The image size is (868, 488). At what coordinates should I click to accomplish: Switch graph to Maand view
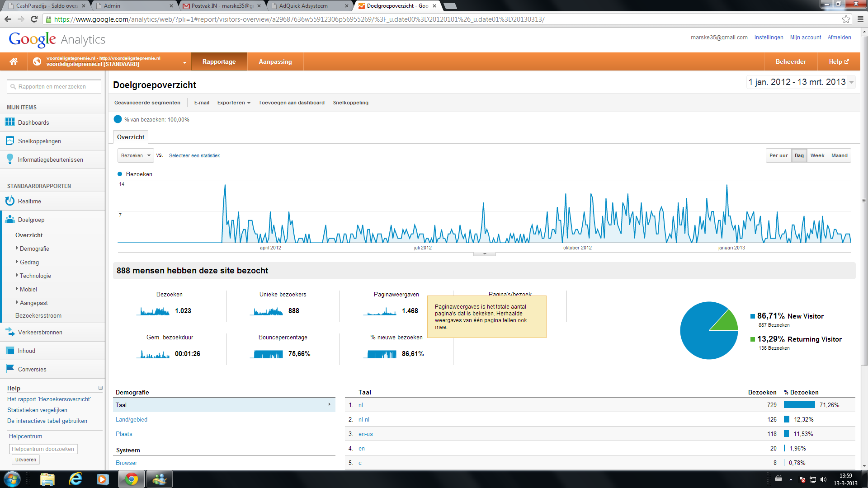[840, 155]
